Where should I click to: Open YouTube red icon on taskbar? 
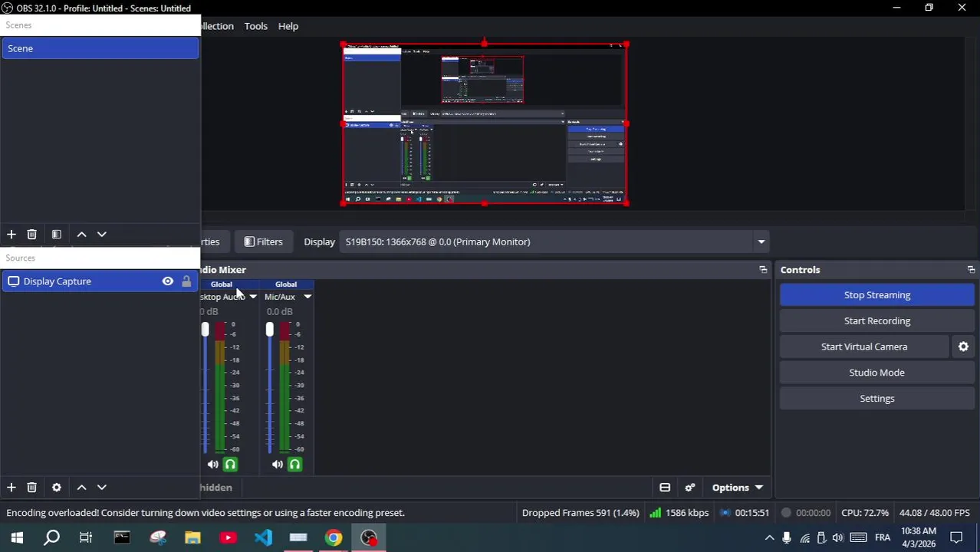click(x=228, y=538)
